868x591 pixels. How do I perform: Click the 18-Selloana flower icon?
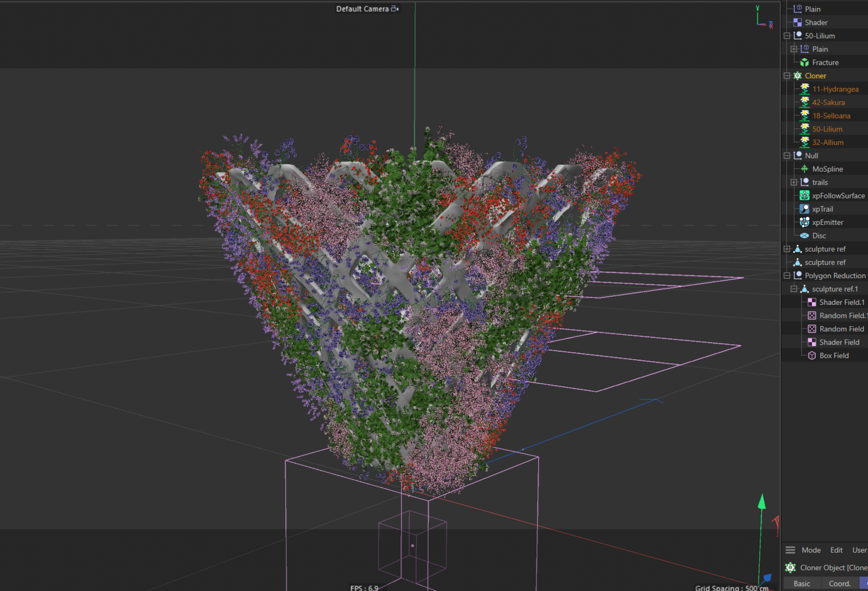804,116
